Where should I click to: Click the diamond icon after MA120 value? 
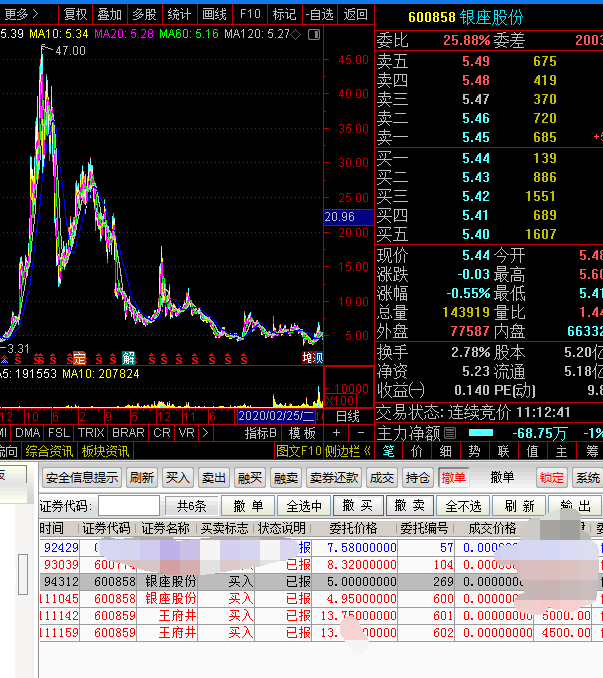(x=296, y=34)
